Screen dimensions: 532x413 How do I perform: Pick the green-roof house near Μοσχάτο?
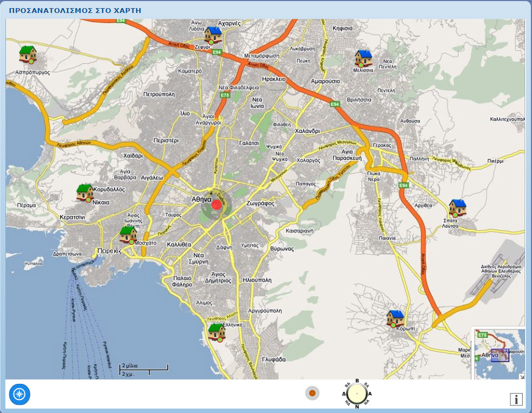[x=128, y=235]
